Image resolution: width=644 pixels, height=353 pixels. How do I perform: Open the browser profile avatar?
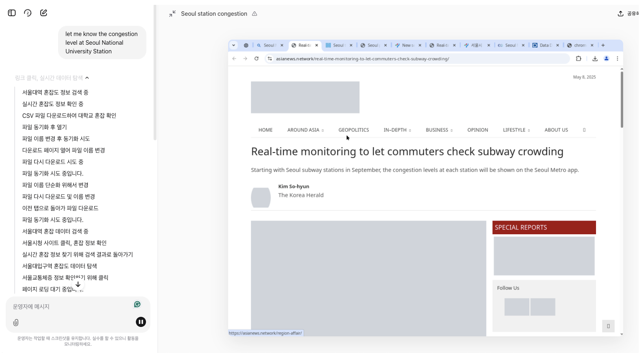(606, 59)
